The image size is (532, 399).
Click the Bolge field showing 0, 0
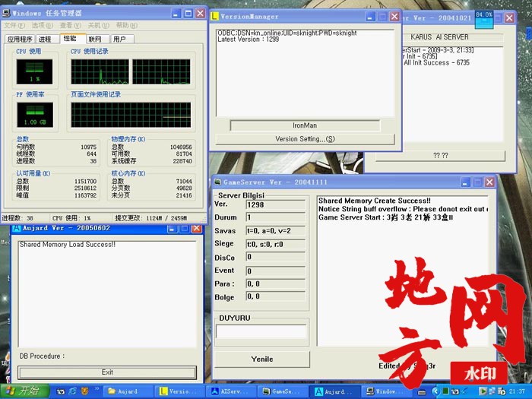click(x=275, y=296)
